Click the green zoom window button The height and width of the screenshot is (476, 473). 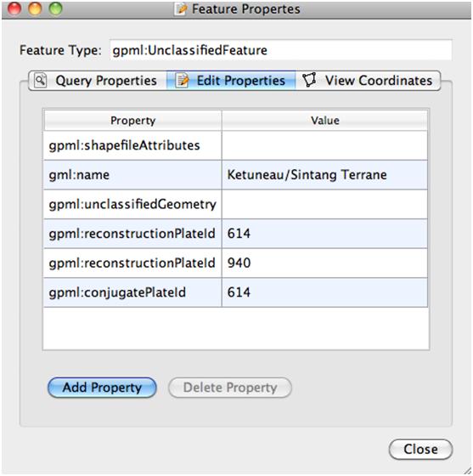pos(55,8)
